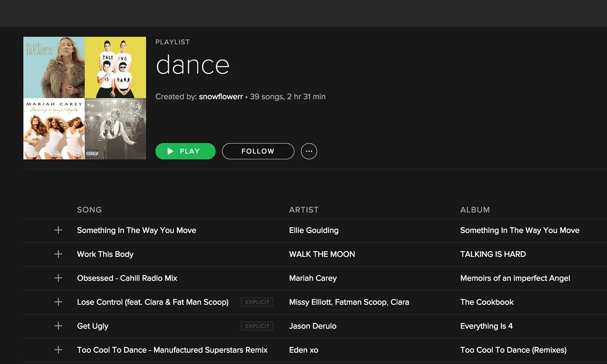
Task: Open Too Cool To Dance (Remixes) album
Action: point(513,350)
